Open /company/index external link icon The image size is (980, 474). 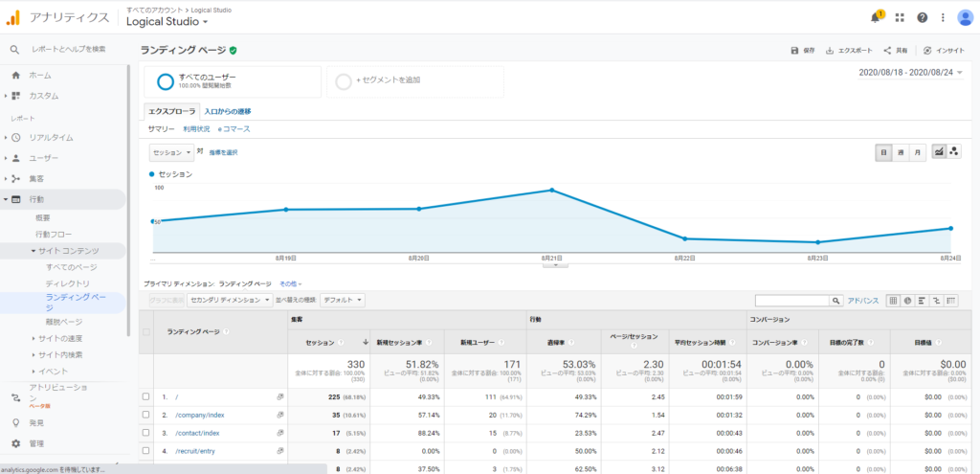[280, 415]
